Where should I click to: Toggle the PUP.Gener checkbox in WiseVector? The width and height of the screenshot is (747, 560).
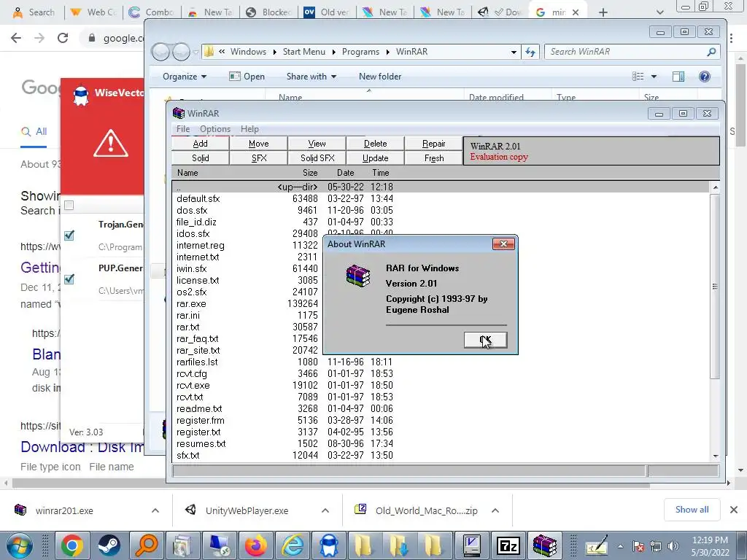coord(69,279)
